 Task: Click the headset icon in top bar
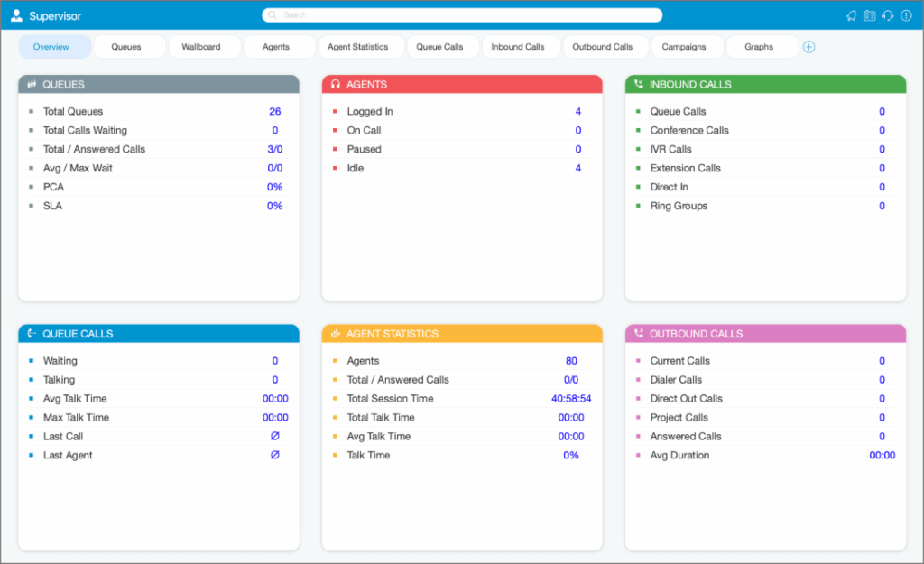click(x=888, y=16)
